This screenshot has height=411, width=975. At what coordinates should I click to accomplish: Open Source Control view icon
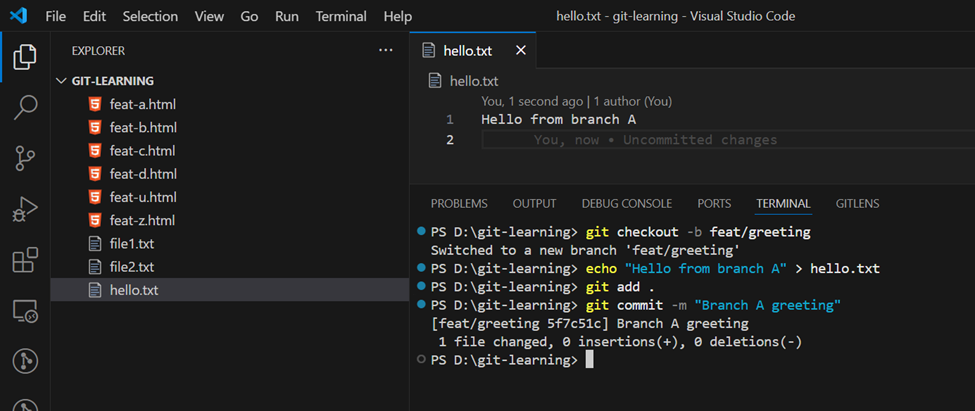(25, 159)
